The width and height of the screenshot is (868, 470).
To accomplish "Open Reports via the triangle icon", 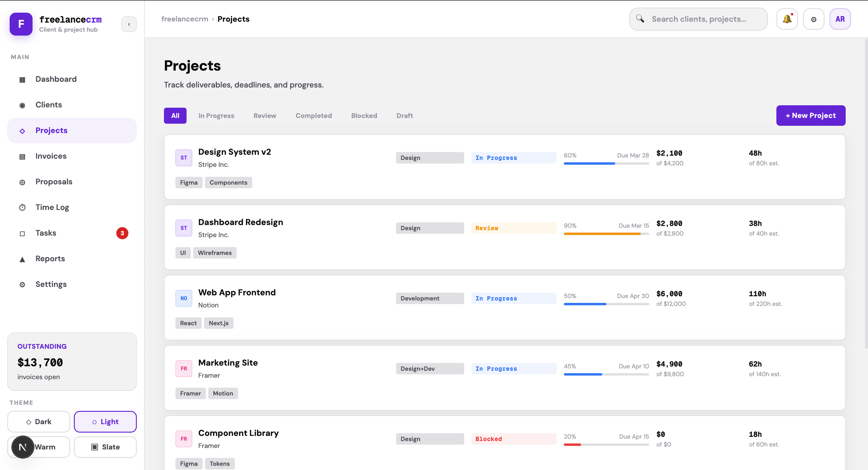I will 22,259.
